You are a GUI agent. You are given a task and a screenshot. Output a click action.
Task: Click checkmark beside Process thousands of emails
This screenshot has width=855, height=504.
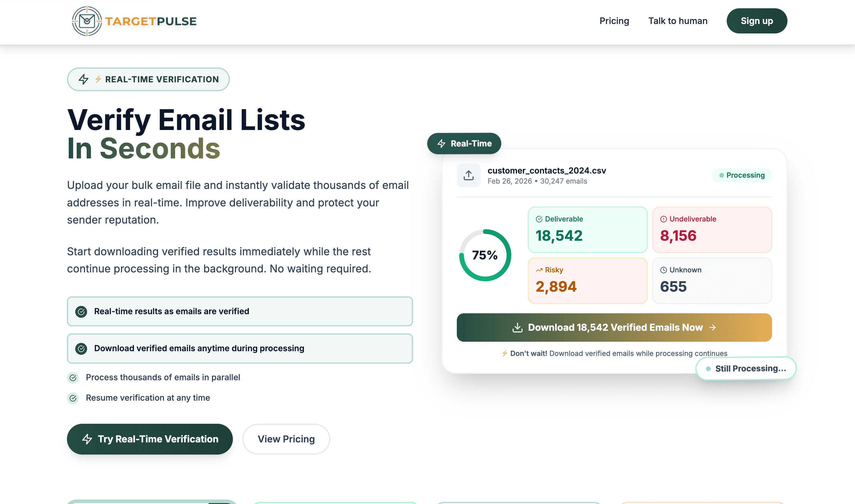click(73, 378)
